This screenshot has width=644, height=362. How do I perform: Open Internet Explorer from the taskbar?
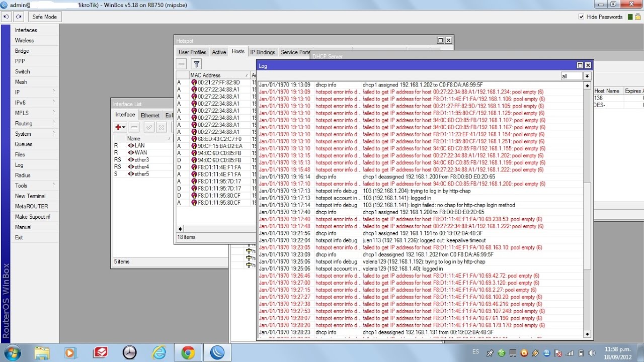click(x=159, y=353)
